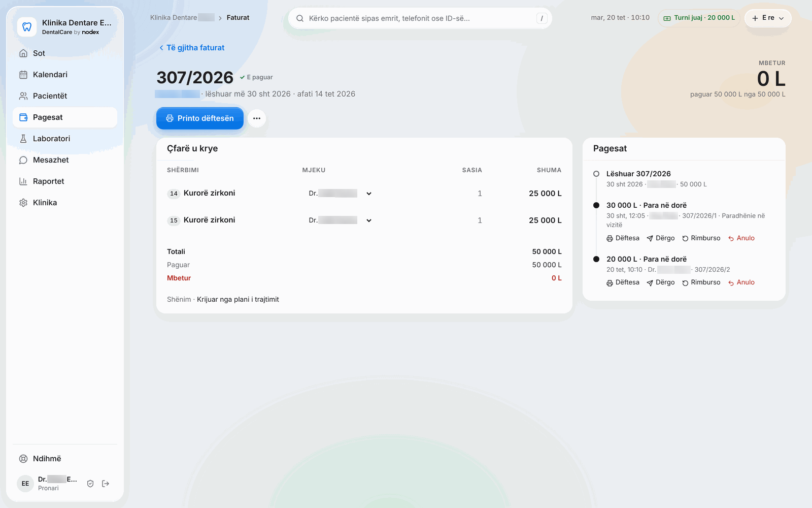Open Sot home in sidebar
Image resolution: width=812 pixels, height=508 pixels.
pyautogui.click(x=65, y=53)
